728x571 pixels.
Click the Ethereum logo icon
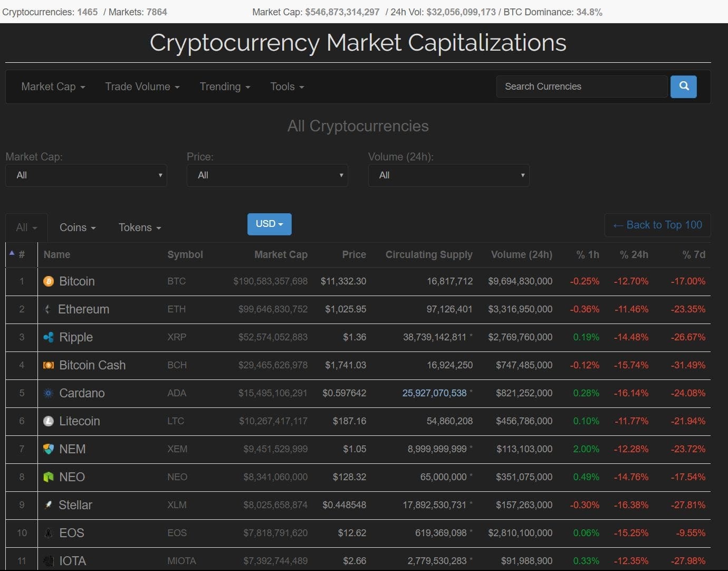[47, 309]
